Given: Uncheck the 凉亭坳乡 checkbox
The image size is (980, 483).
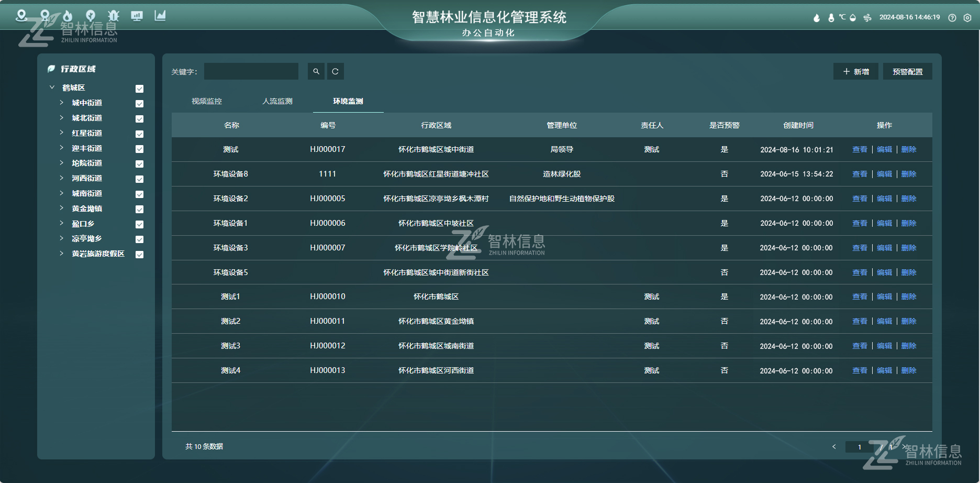Looking at the screenshot, I should (x=139, y=239).
